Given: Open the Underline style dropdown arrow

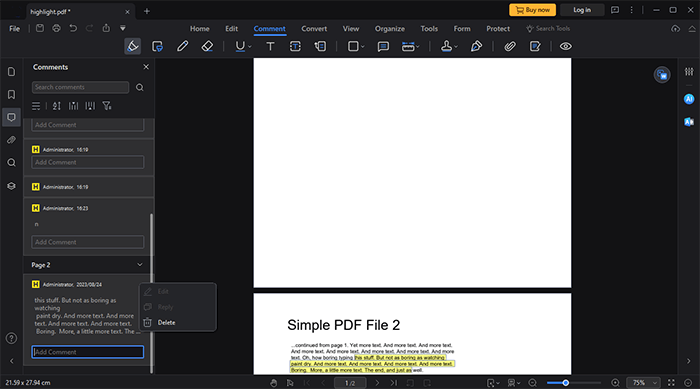Looking at the screenshot, I should tap(250, 46).
